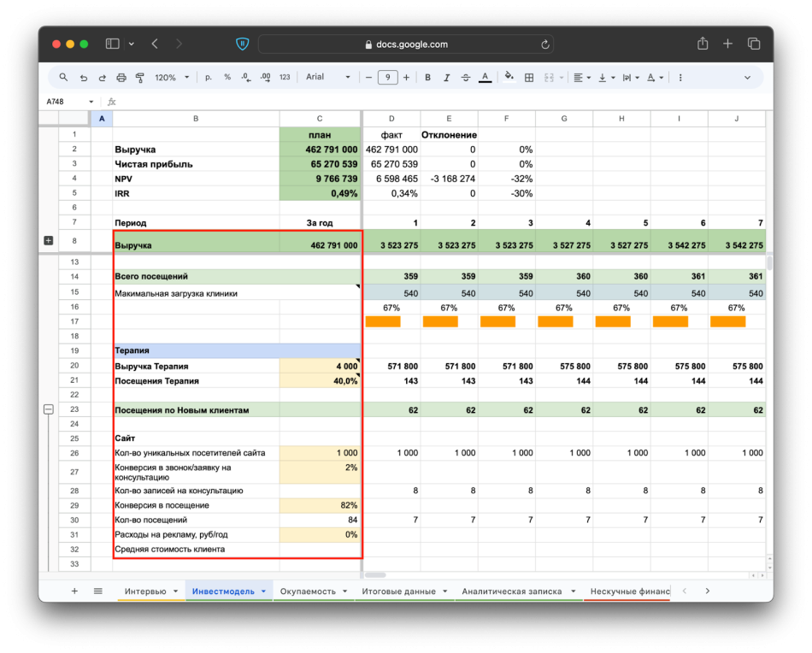Screen dimensions: 812x653
Task: Toggle bold formatting
Action: (427, 77)
